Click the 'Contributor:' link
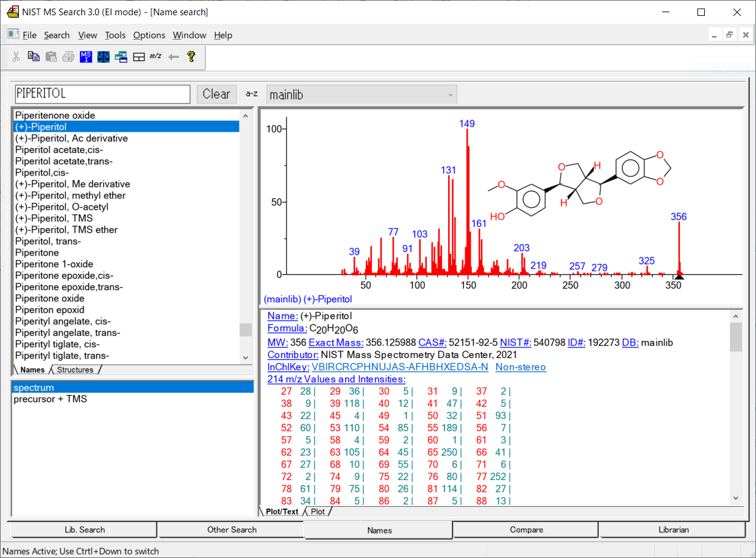756x558 pixels. (293, 355)
